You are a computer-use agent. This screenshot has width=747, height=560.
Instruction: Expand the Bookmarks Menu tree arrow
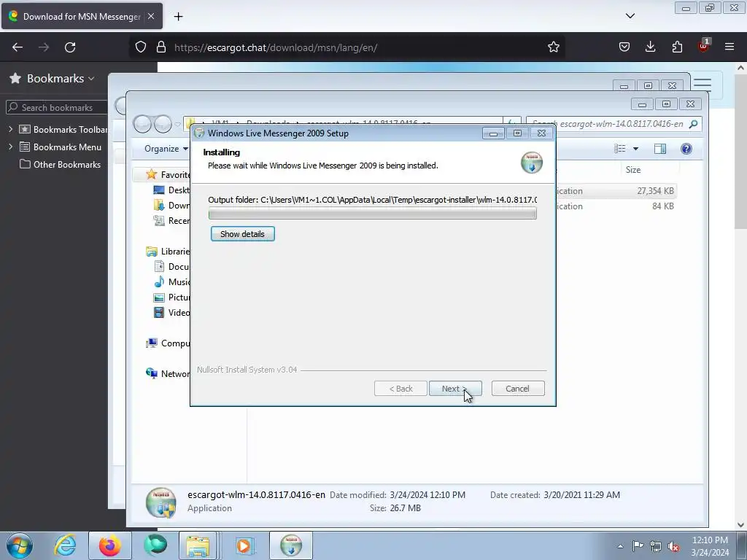tap(10, 147)
